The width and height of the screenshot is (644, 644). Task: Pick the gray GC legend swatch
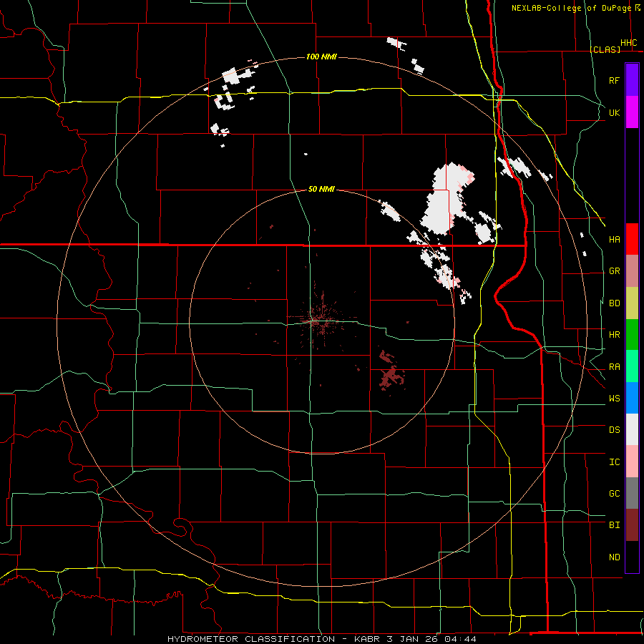[632, 493]
